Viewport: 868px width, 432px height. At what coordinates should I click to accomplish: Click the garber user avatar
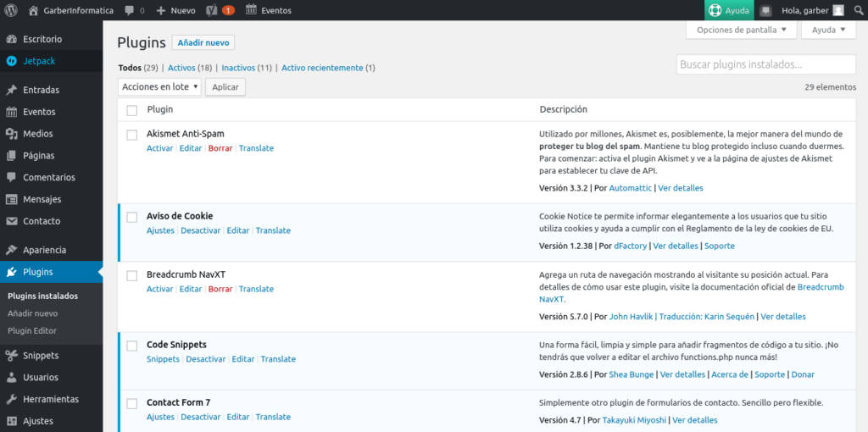(838, 10)
